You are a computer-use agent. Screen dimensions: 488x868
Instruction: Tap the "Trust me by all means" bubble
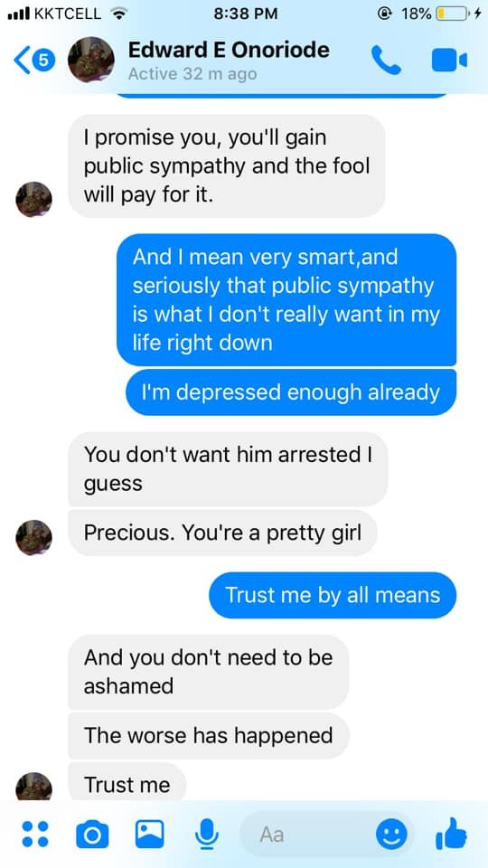[x=333, y=595]
